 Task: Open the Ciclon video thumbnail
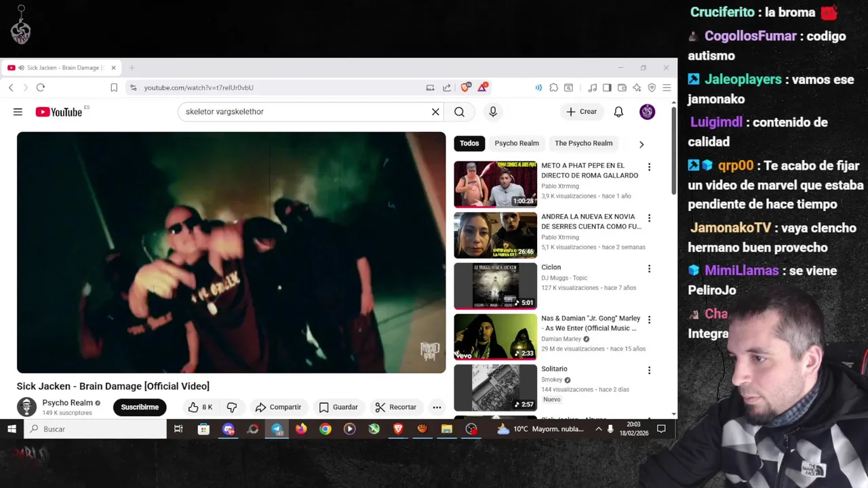pyautogui.click(x=495, y=286)
